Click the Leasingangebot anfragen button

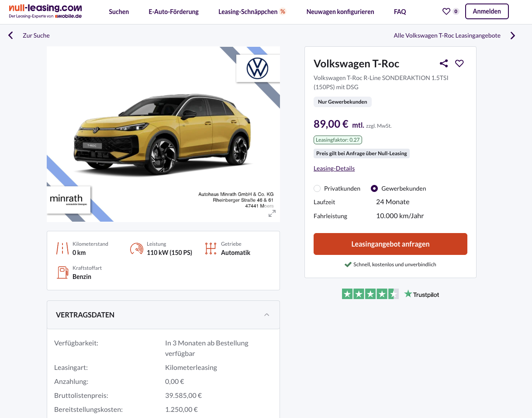(390, 244)
